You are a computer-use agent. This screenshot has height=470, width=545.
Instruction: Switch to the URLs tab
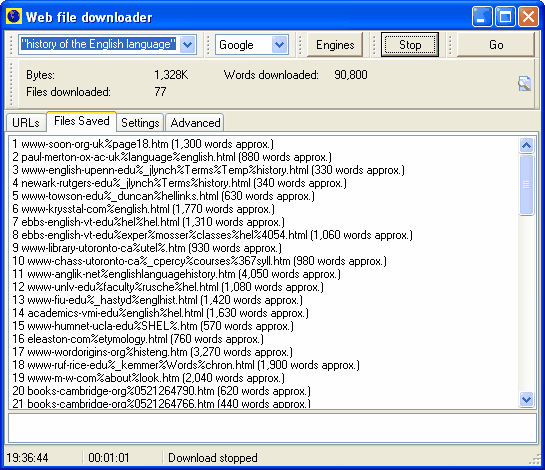[x=26, y=123]
